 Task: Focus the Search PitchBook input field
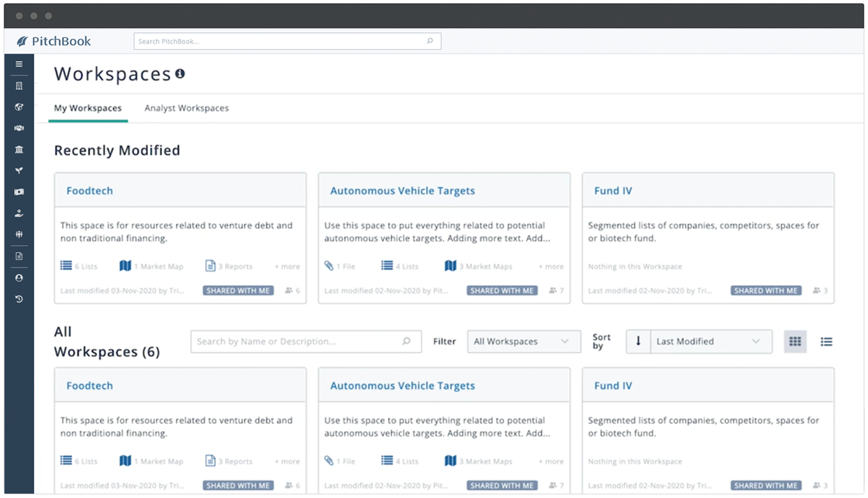(287, 42)
